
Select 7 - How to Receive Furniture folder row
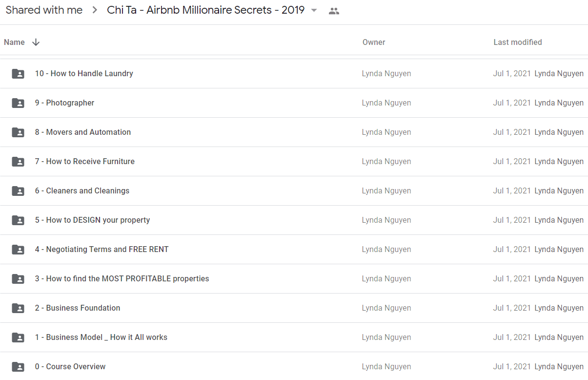(294, 162)
